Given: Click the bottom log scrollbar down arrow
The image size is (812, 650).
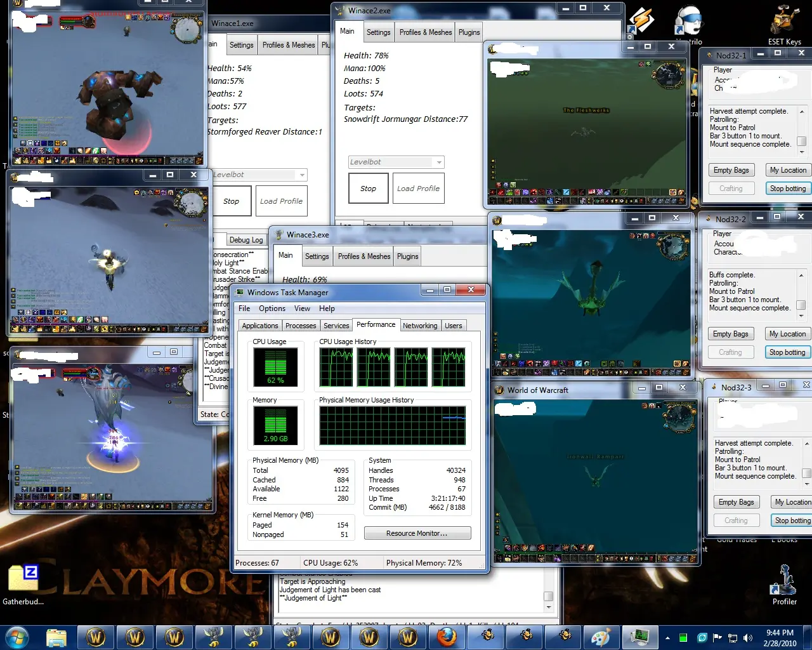Looking at the screenshot, I should pyautogui.click(x=549, y=607).
